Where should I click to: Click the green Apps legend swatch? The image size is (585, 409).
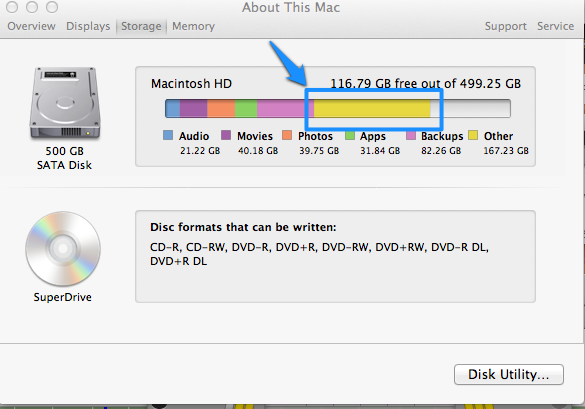(x=350, y=135)
